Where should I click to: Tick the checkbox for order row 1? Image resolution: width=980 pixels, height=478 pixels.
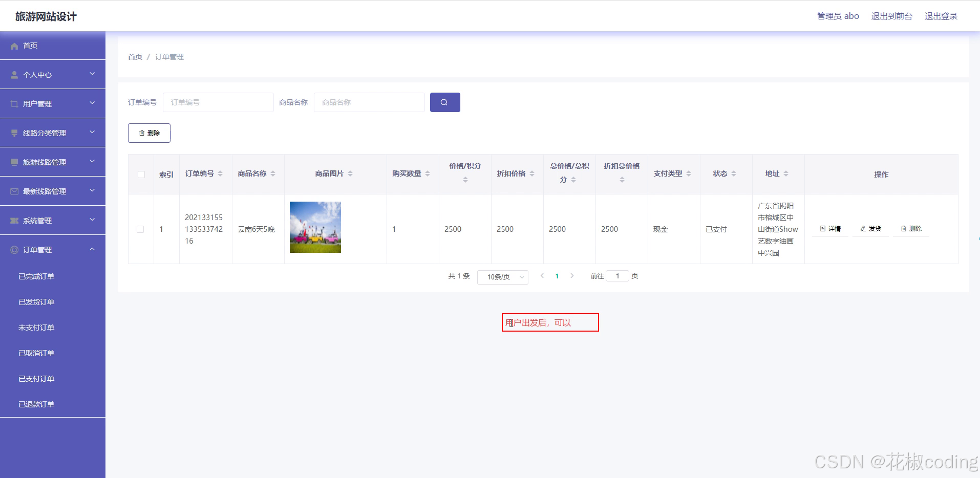(x=140, y=229)
